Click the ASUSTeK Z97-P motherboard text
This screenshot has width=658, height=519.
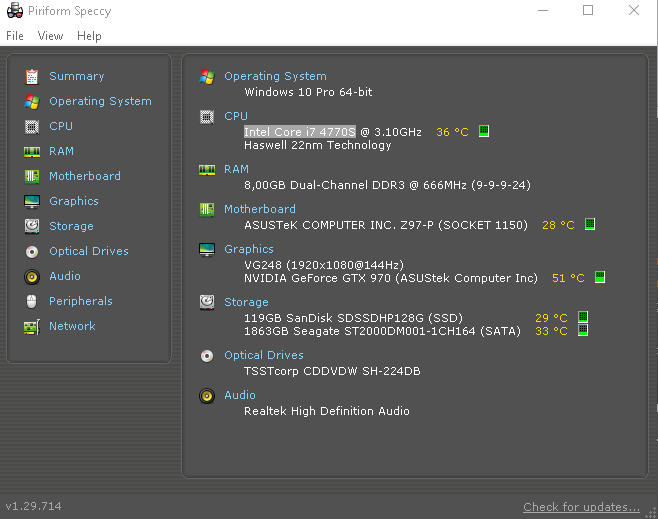point(386,225)
